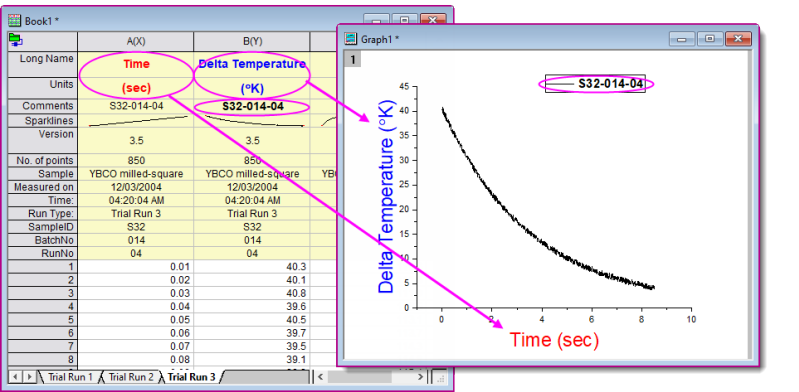This screenshot has height=392, width=799.
Task: Close the Book1 workbook window
Action: tap(433, 20)
